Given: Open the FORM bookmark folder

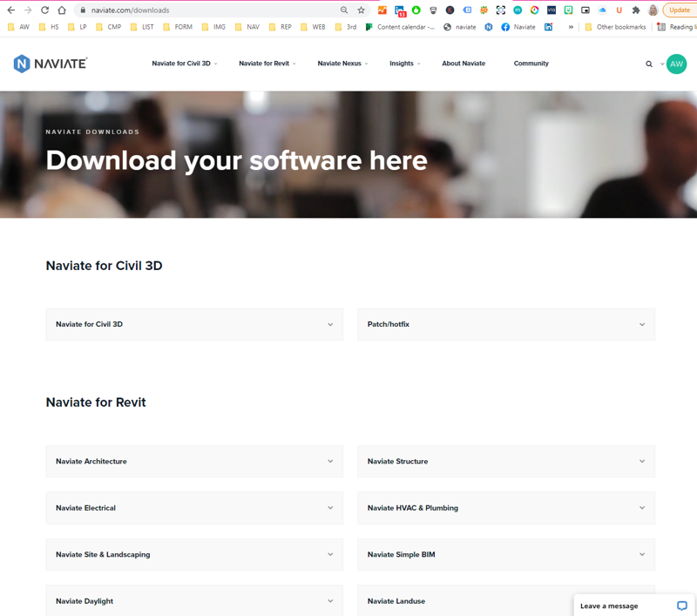Looking at the screenshot, I should pyautogui.click(x=178, y=27).
